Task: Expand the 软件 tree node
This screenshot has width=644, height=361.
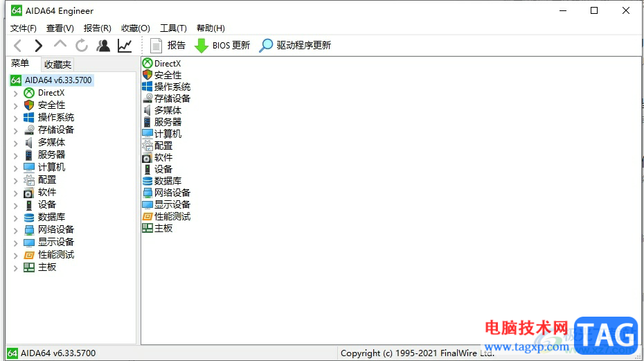Action: click(16, 193)
